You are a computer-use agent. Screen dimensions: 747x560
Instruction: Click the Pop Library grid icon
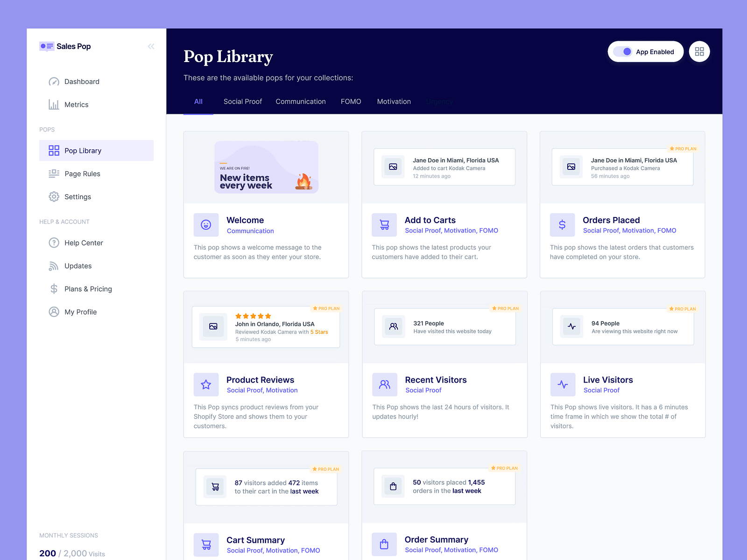(53, 150)
